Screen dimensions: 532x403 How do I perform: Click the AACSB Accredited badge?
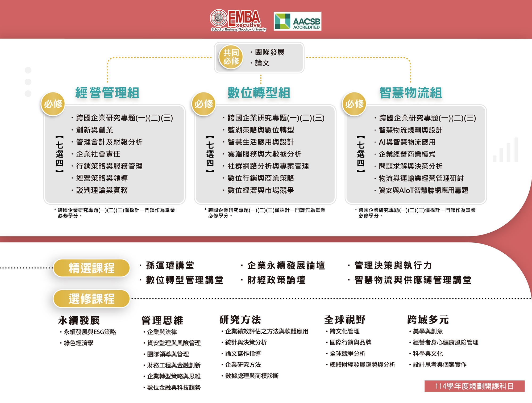tap(297, 21)
